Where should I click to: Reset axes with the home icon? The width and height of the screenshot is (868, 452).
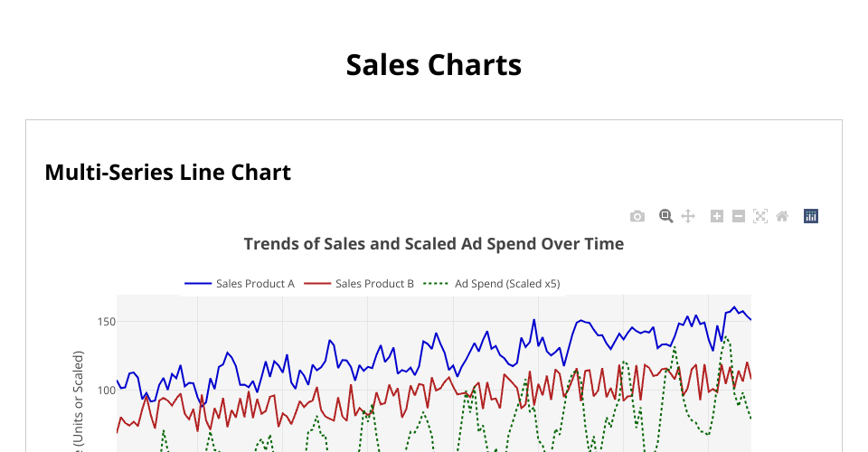(782, 216)
